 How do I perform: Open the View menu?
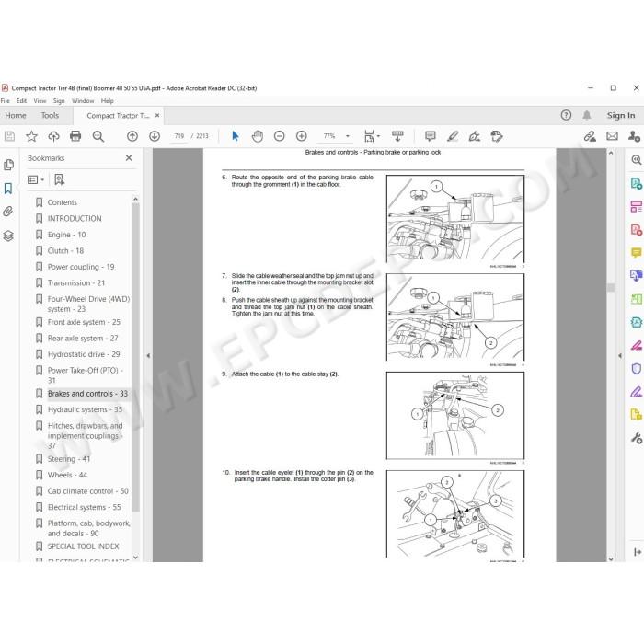coord(40,100)
